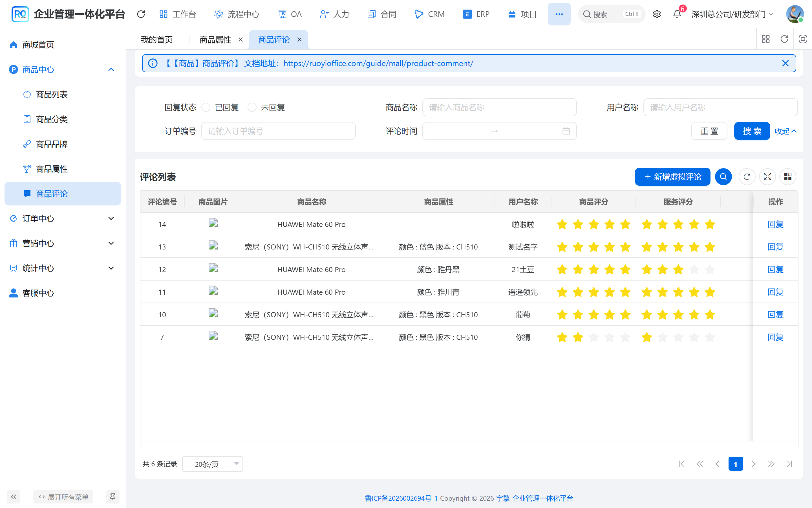Viewport: 812px width, 508px height.
Task: Click the 展开所有菜单 button
Action: pos(63,497)
